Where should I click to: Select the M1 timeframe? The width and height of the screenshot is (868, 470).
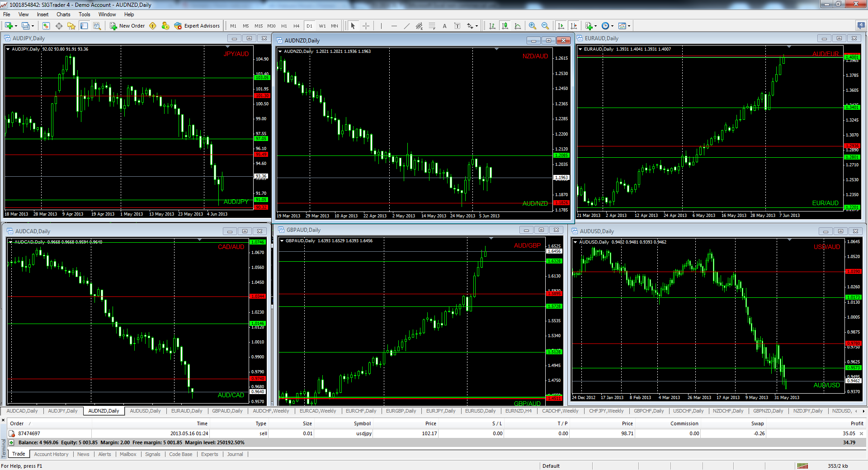[x=233, y=26]
